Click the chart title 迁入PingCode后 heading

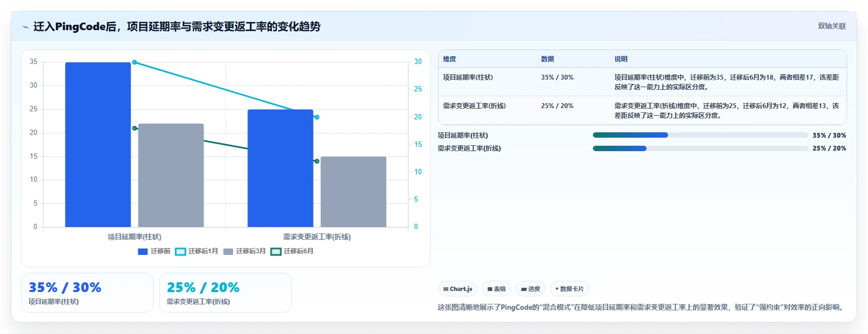tap(177, 26)
